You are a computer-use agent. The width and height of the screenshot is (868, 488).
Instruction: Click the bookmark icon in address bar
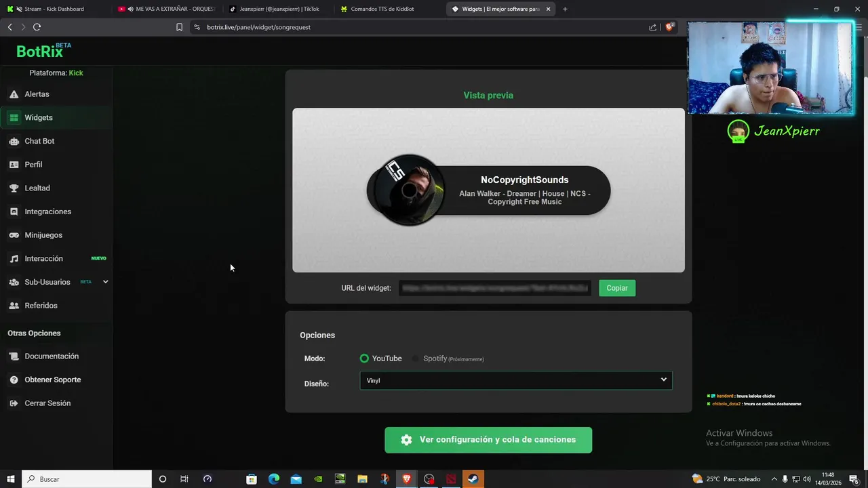point(179,27)
